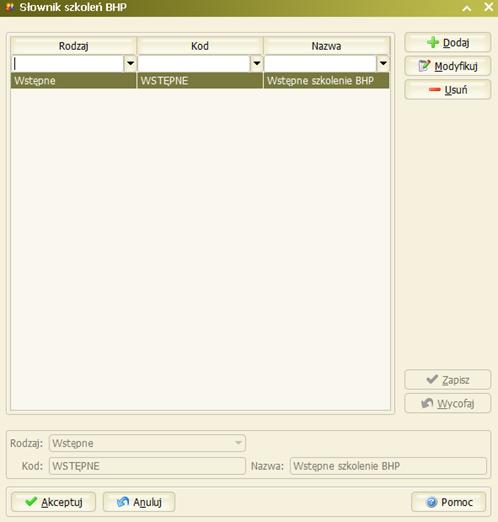Image resolution: width=498 pixels, height=522 pixels.
Task: Click the Nazwa field with Wstępne szkolenie BHP
Action: (388, 466)
